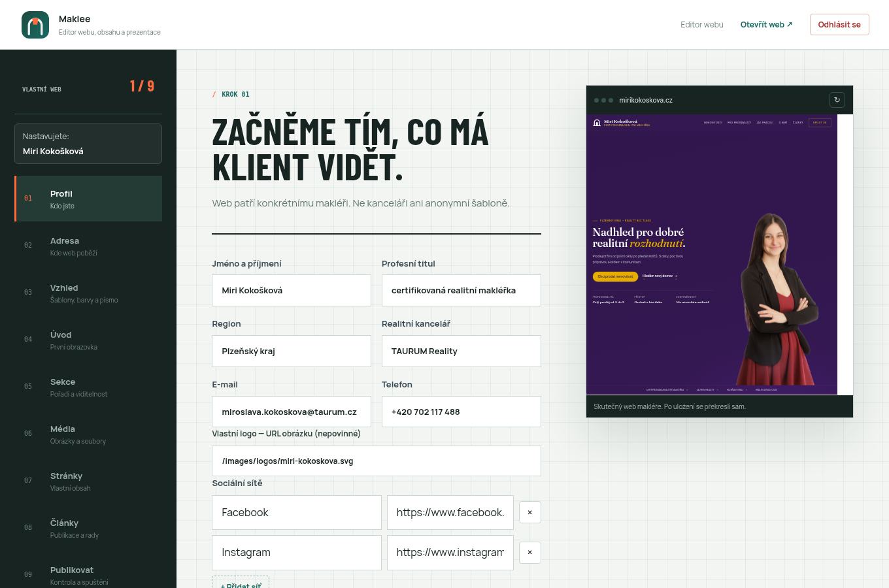Open the Profil step in sidebar
The image size is (889, 588).
(x=88, y=199)
